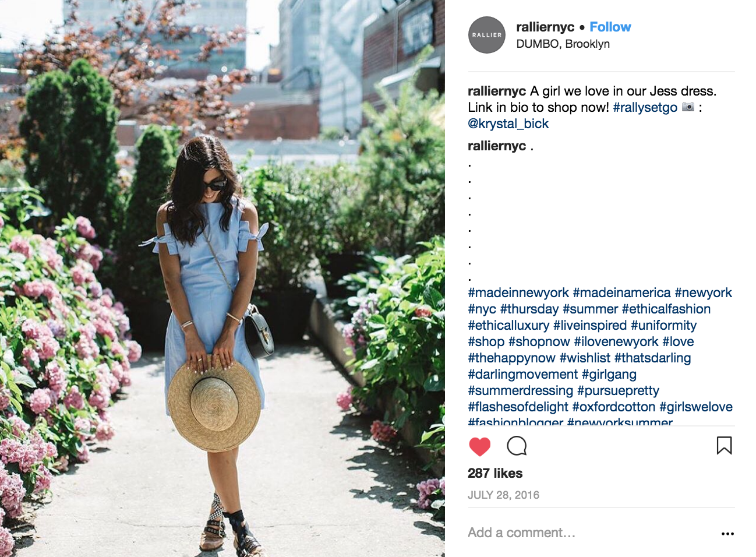This screenshot has height=557, width=756.
Task: View the DUMBO, Brooklyn location page
Action: (563, 44)
